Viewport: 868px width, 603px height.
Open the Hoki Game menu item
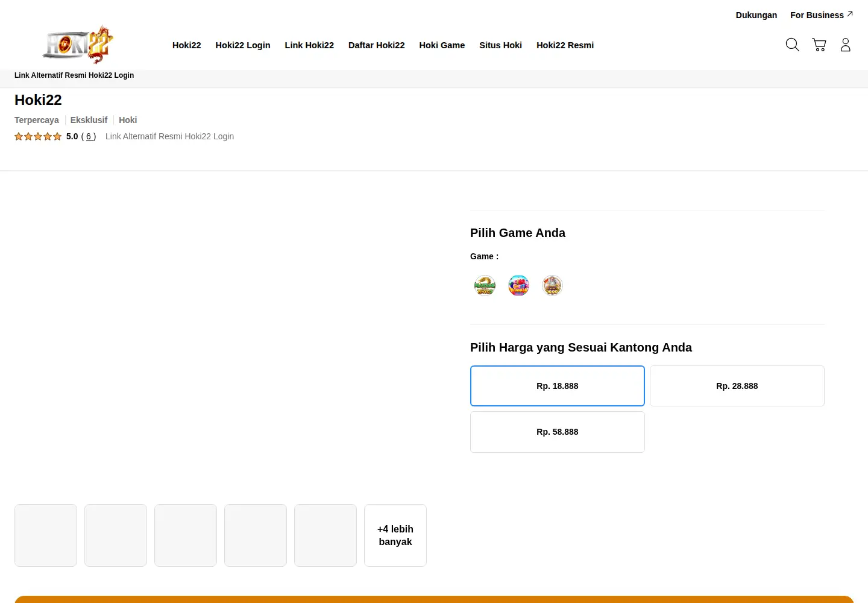coord(442,45)
